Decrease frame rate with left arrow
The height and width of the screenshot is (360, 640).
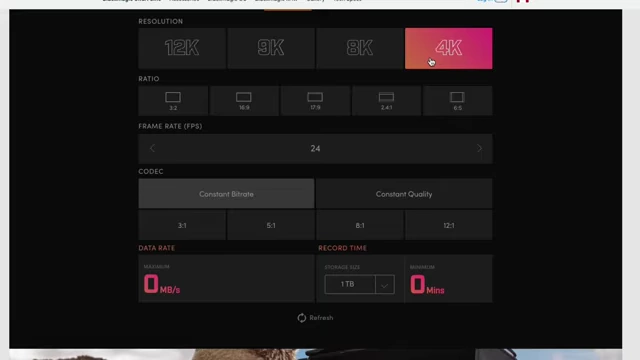pos(152,148)
